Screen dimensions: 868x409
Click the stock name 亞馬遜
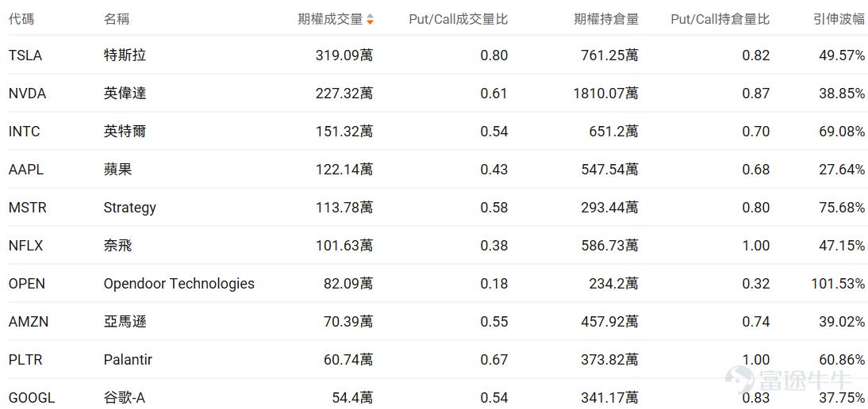[125, 322]
